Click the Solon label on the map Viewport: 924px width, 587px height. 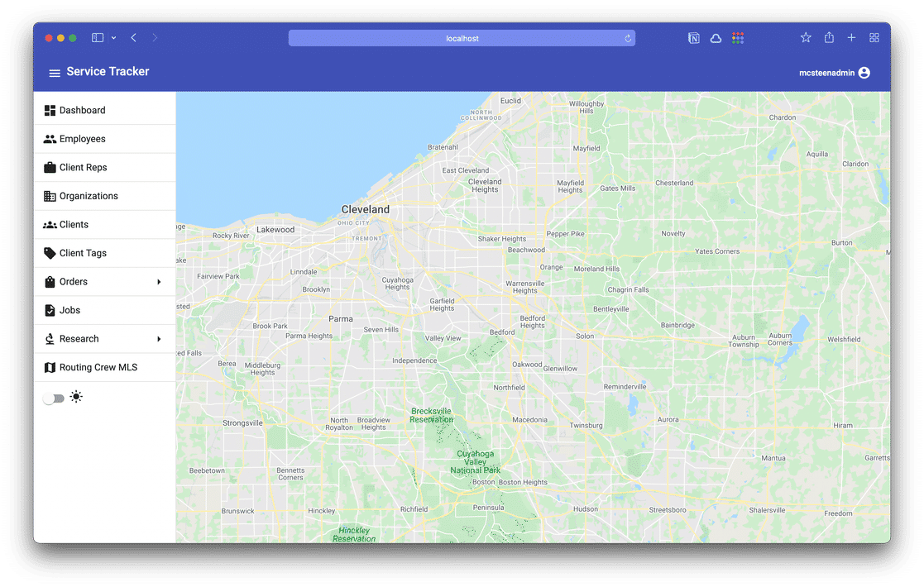coord(585,336)
